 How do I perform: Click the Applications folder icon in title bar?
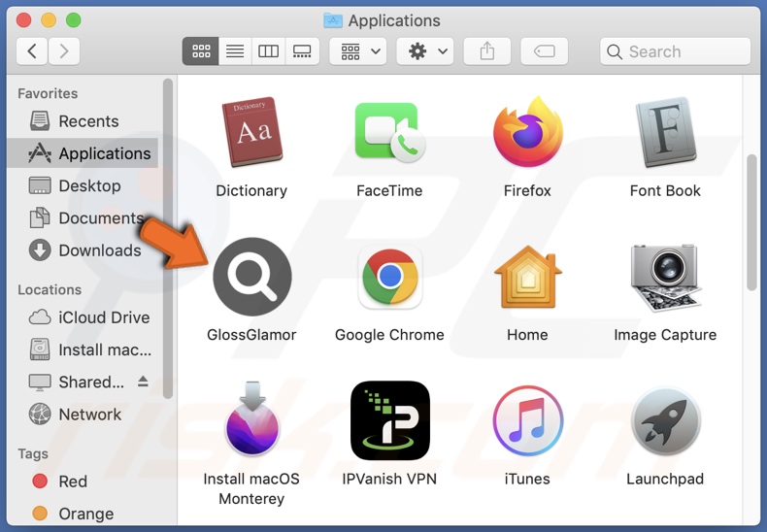[333, 20]
